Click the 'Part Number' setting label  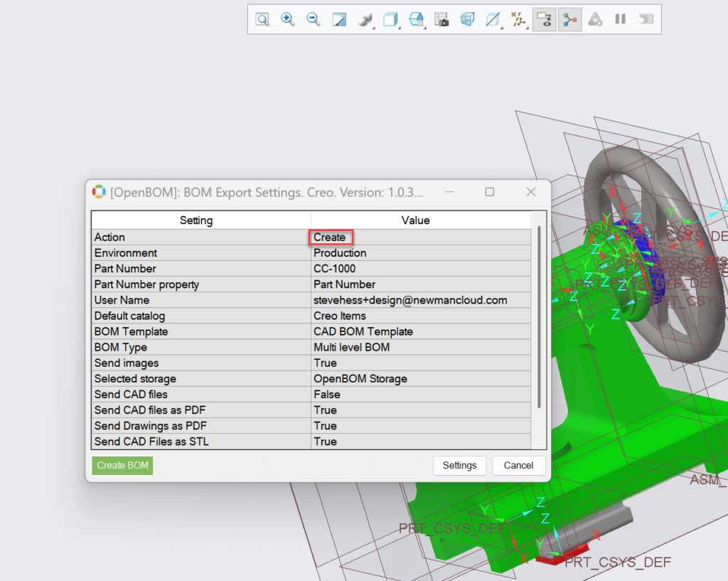(125, 269)
